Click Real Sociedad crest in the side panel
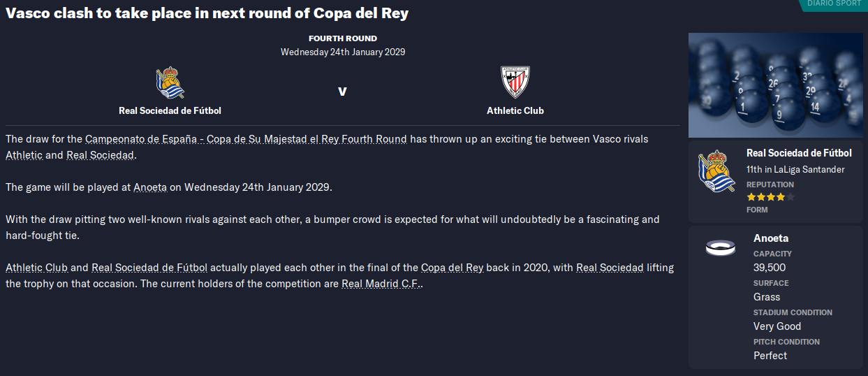Screen dimensions: 868x376 (716, 173)
